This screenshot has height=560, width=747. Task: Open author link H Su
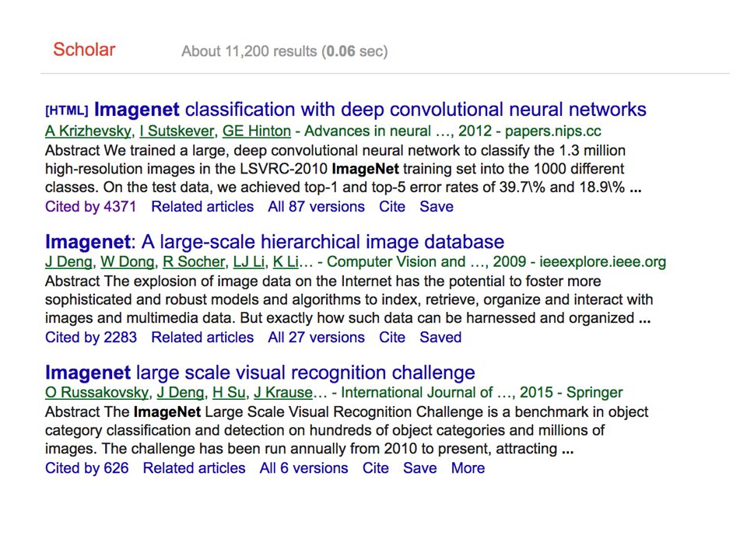[x=229, y=392]
